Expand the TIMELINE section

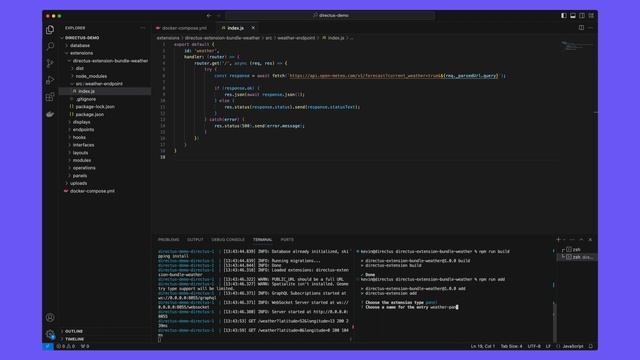tap(75, 339)
